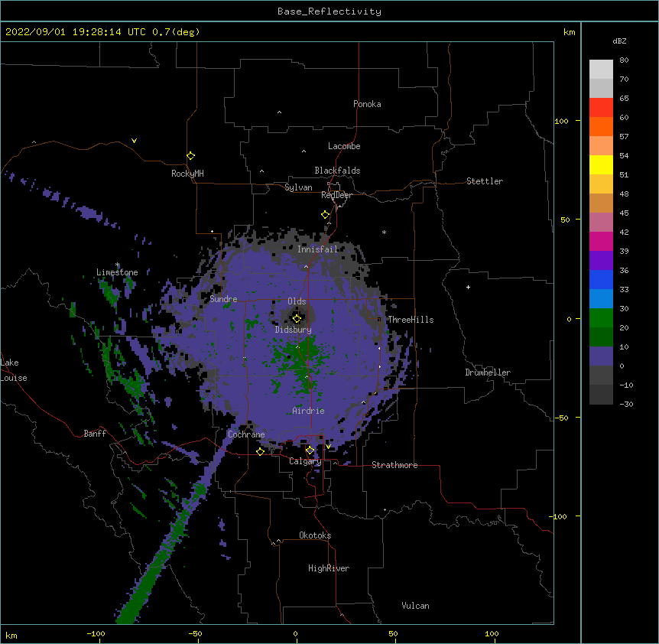Select the red 65 dBZ legend swatch
The width and height of the screenshot is (659, 644).
point(601,107)
